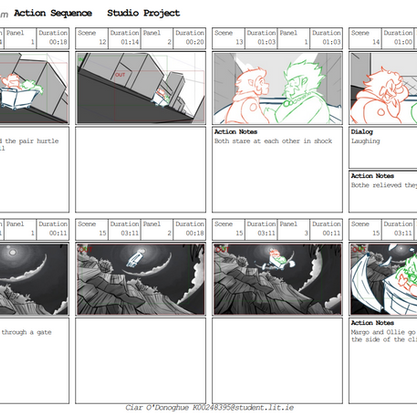This screenshot has width=417, height=416.
Task: Open the Scene 13 face-off thumbnail
Action: [277, 88]
